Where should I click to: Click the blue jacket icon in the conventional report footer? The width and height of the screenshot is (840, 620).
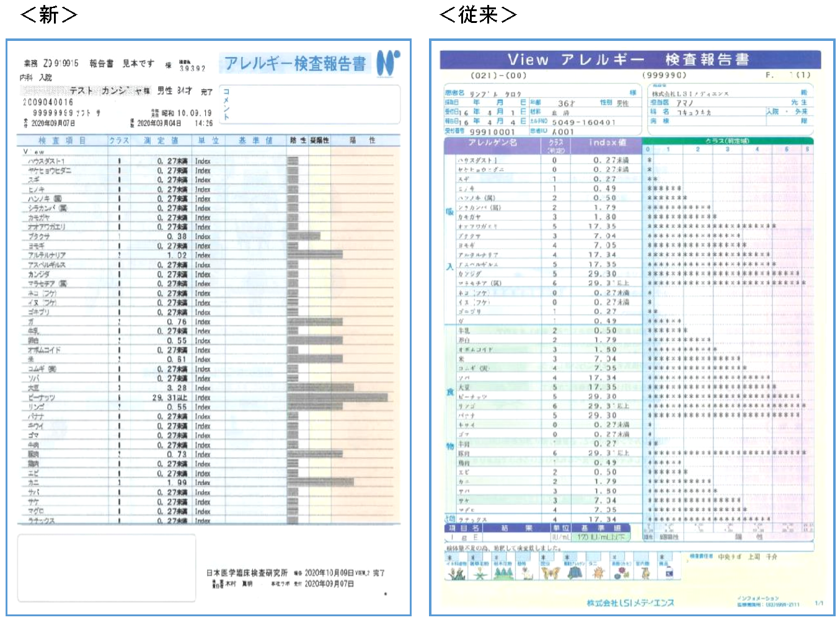point(574,573)
